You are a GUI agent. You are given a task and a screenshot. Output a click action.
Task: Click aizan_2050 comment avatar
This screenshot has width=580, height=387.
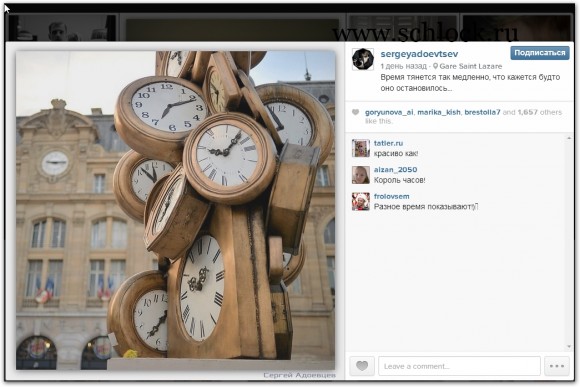[x=361, y=175]
